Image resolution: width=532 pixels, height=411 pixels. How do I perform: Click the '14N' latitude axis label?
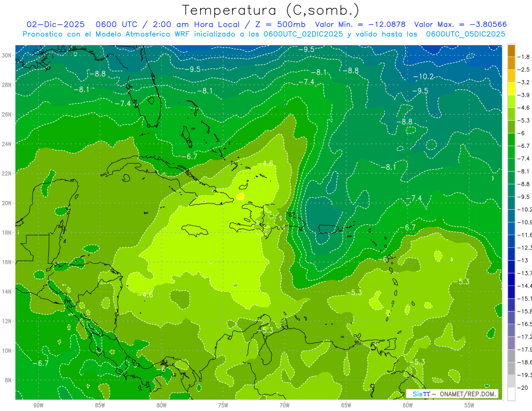click(x=7, y=292)
